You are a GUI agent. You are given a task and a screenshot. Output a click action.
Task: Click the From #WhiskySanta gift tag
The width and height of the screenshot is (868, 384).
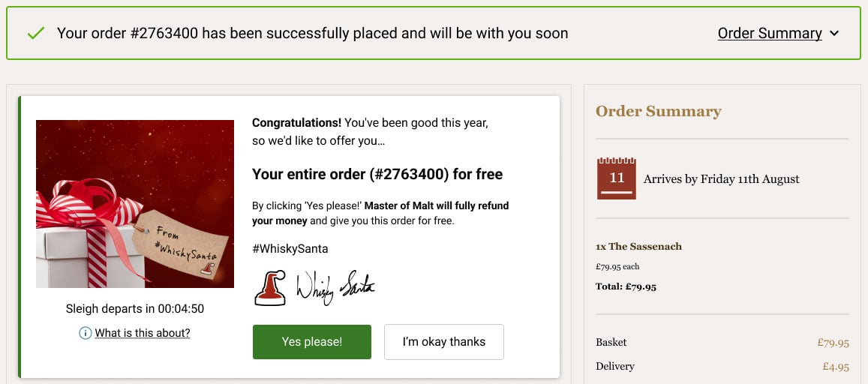(x=175, y=244)
